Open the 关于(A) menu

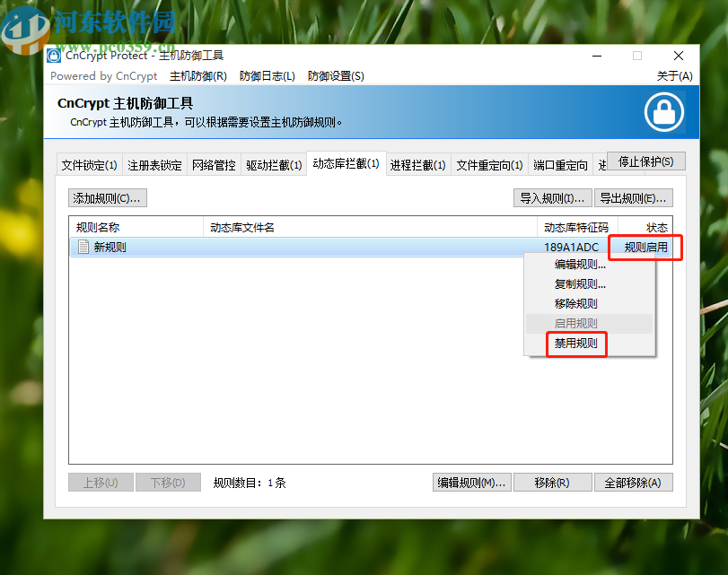[x=675, y=76]
